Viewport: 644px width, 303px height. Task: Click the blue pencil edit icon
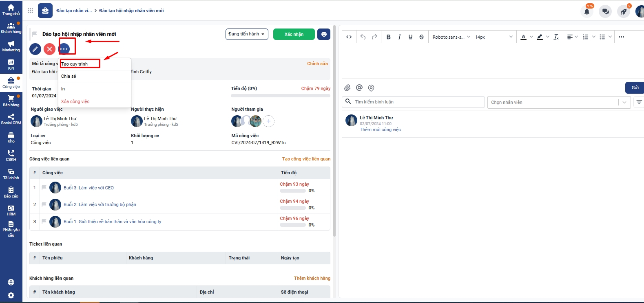coord(35,49)
